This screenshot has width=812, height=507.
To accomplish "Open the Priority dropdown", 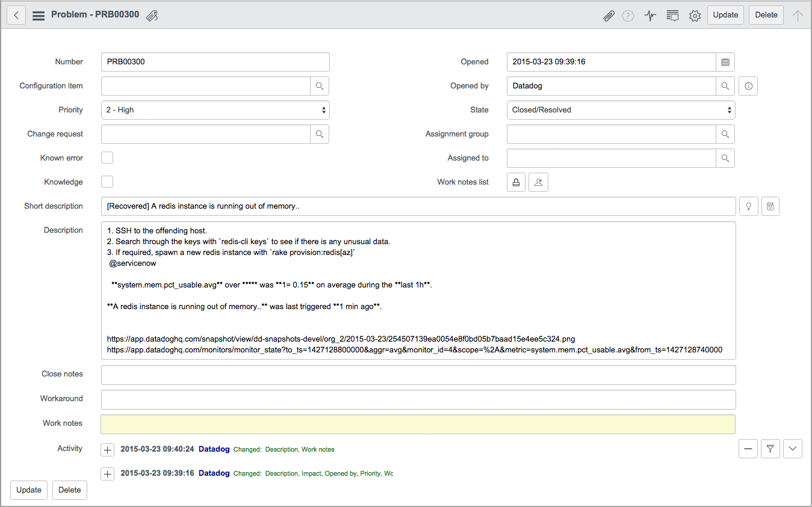I will [x=215, y=110].
